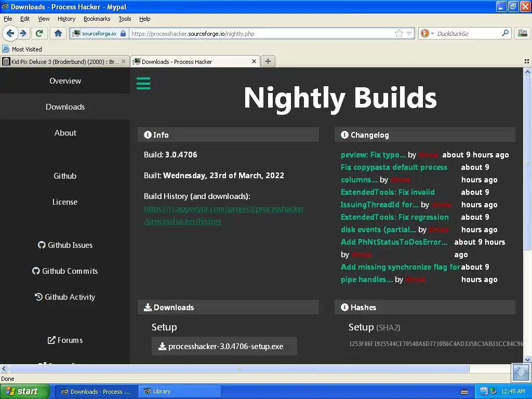Go back with the Back arrow button
The width and height of the screenshot is (532, 399).
(x=10, y=33)
